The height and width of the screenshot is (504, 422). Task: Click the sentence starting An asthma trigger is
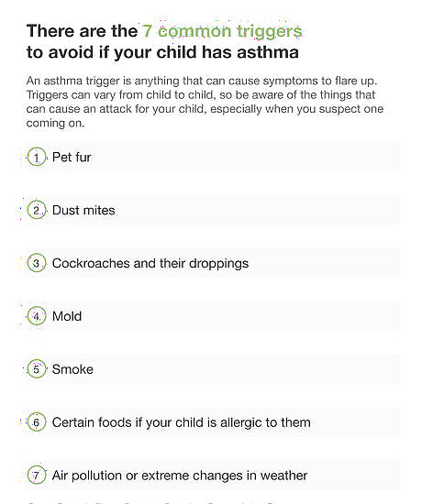202,81
